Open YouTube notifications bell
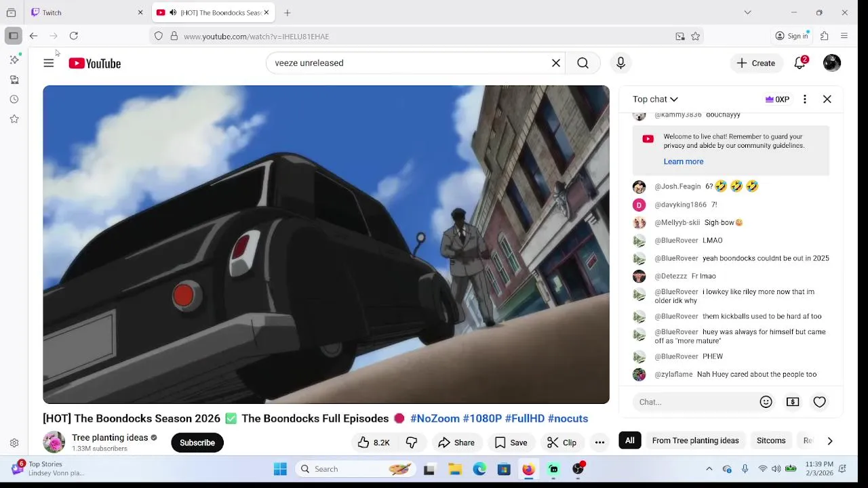This screenshot has height=488, width=868. (x=800, y=63)
